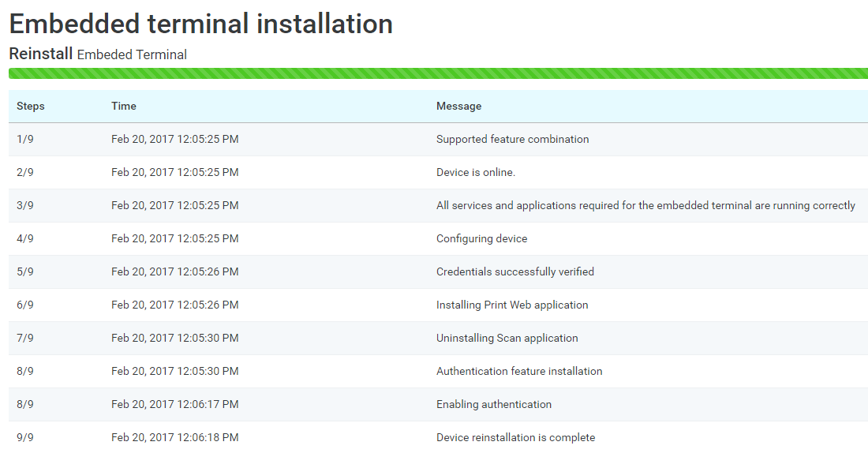This screenshot has height=453, width=868.
Task: Select the "Configuring device" log entry
Action: coord(481,238)
